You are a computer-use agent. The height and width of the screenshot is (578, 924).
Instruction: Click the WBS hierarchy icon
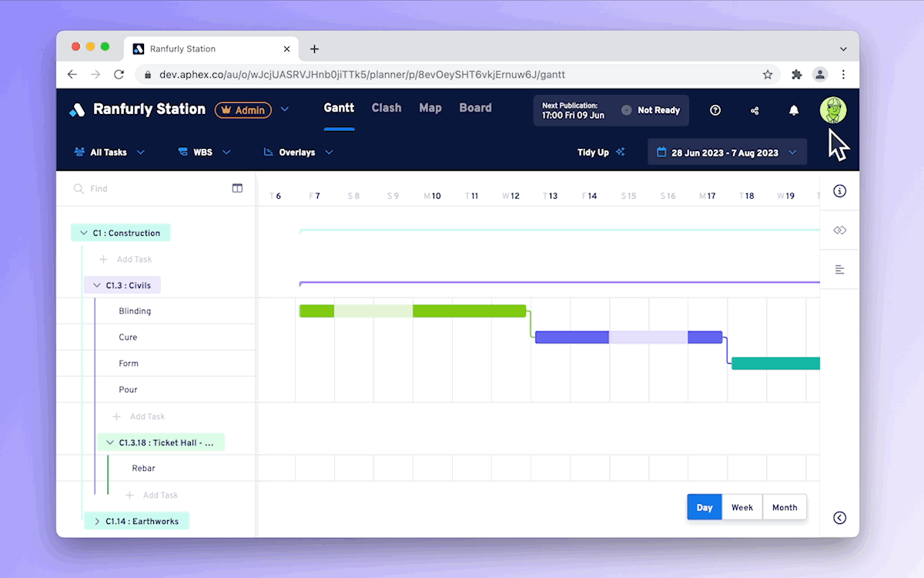point(182,153)
